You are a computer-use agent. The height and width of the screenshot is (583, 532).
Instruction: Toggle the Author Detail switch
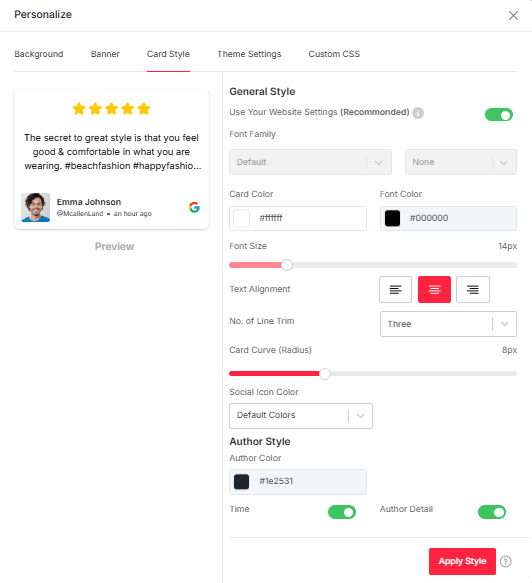point(491,512)
